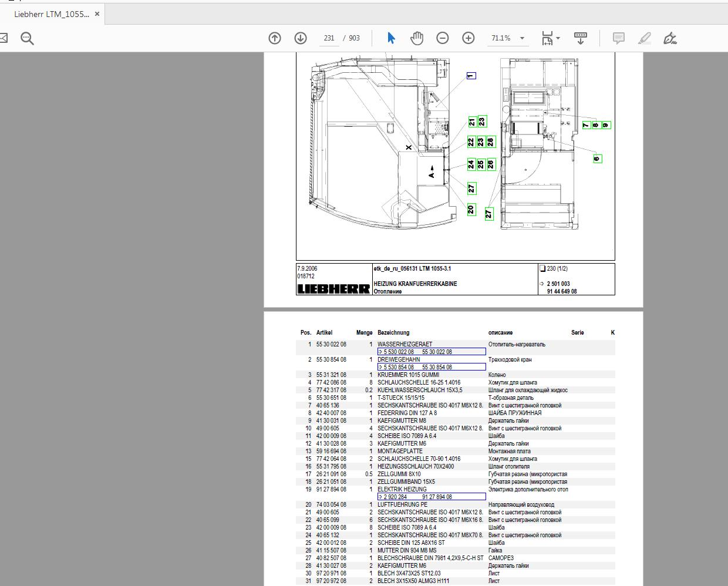Screen dimensions: 728x586
Task: Activate the Highlight text tool
Action: click(644, 38)
